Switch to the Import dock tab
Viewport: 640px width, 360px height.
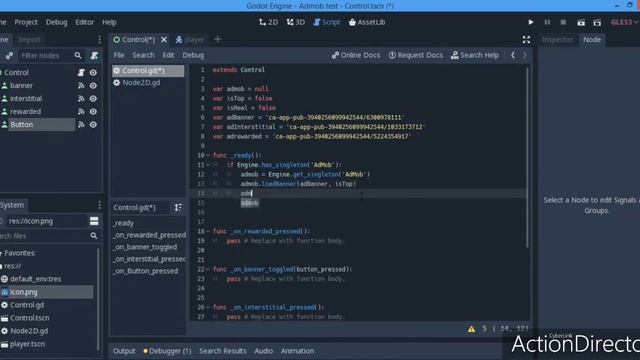coord(29,40)
